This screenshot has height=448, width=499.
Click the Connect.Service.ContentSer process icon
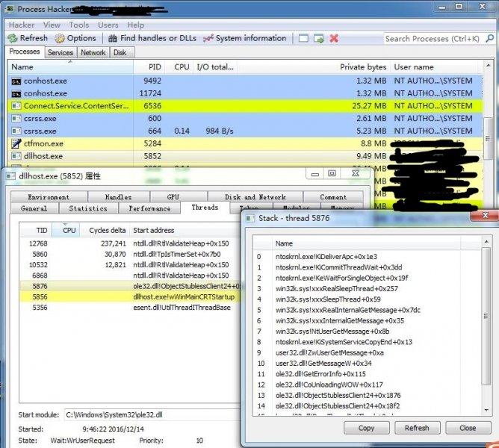pos(16,106)
